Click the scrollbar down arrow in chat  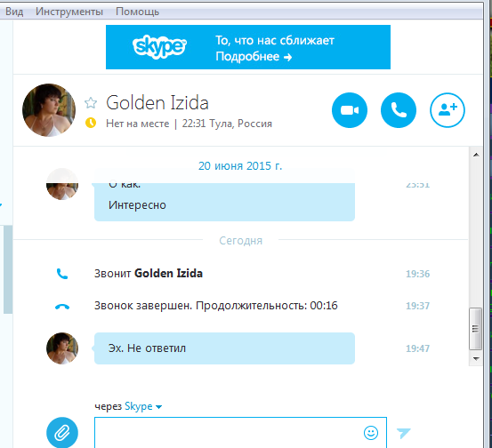[x=476, y=358]
